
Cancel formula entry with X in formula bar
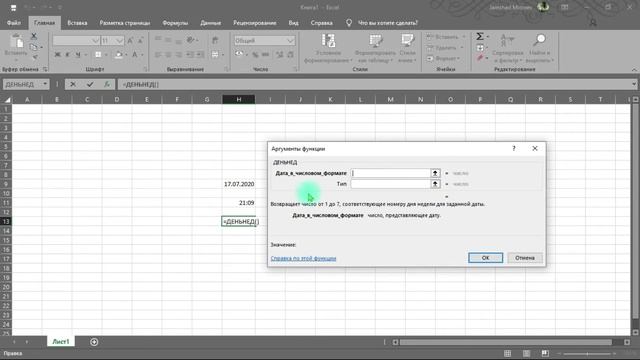pyautogui.click(x=73, y=84)
